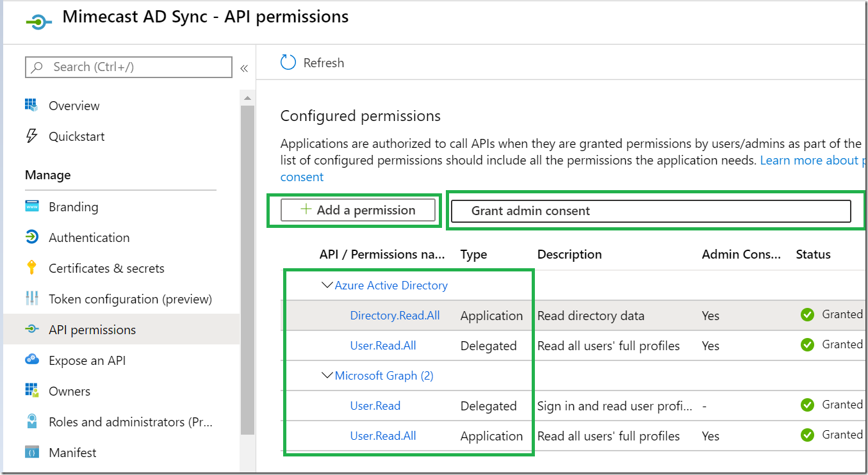The image size is (868, 475).
Task: Click the Status column header
Action: (813, 254)
